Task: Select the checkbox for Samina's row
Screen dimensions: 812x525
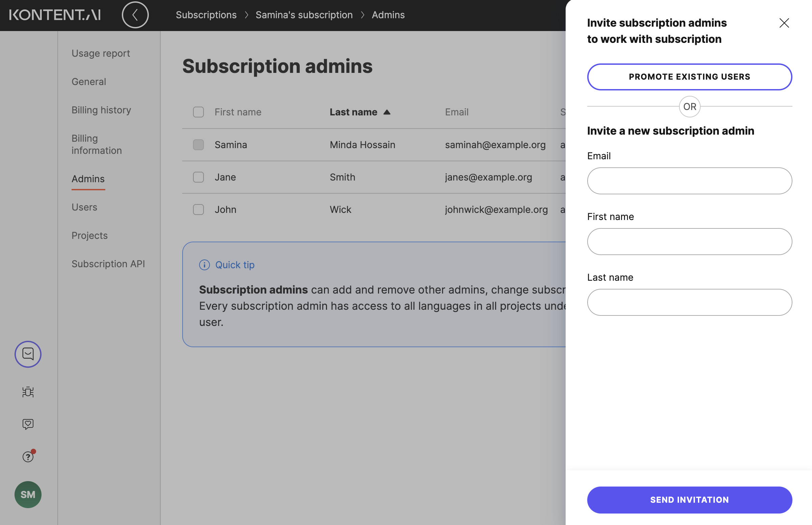Action: (x=198, y=144)
